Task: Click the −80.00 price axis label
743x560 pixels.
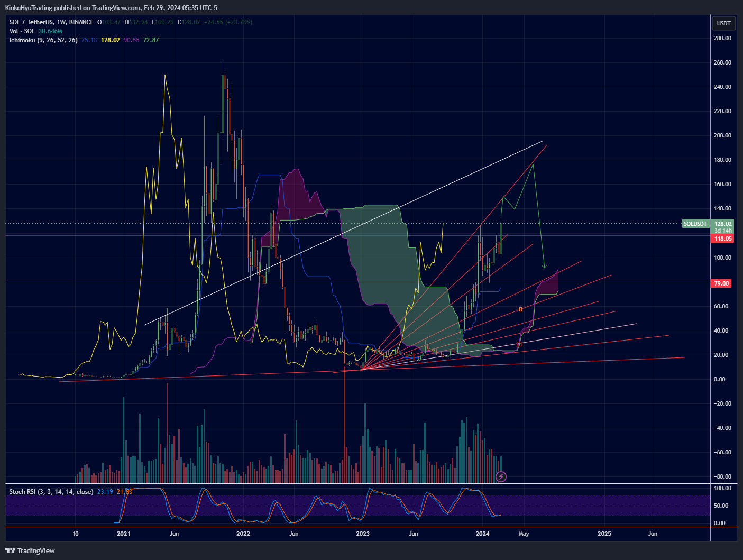Action: coord(722,476)
